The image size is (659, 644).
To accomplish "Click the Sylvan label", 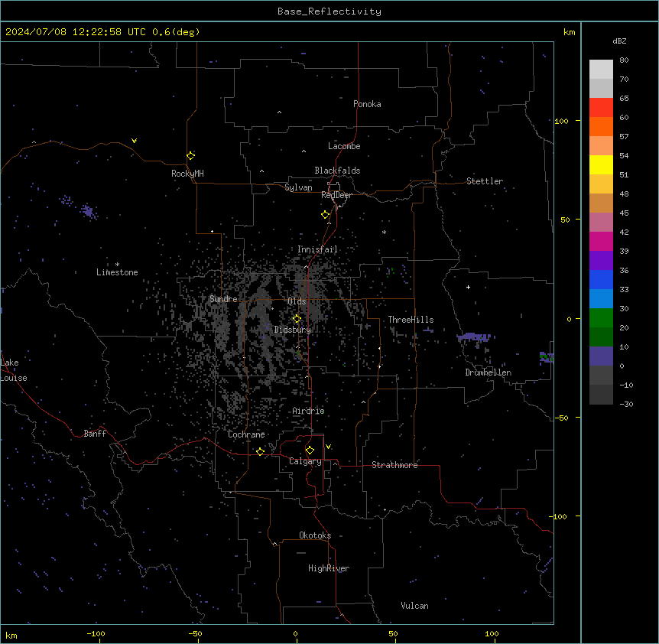I will coord(298,187).
